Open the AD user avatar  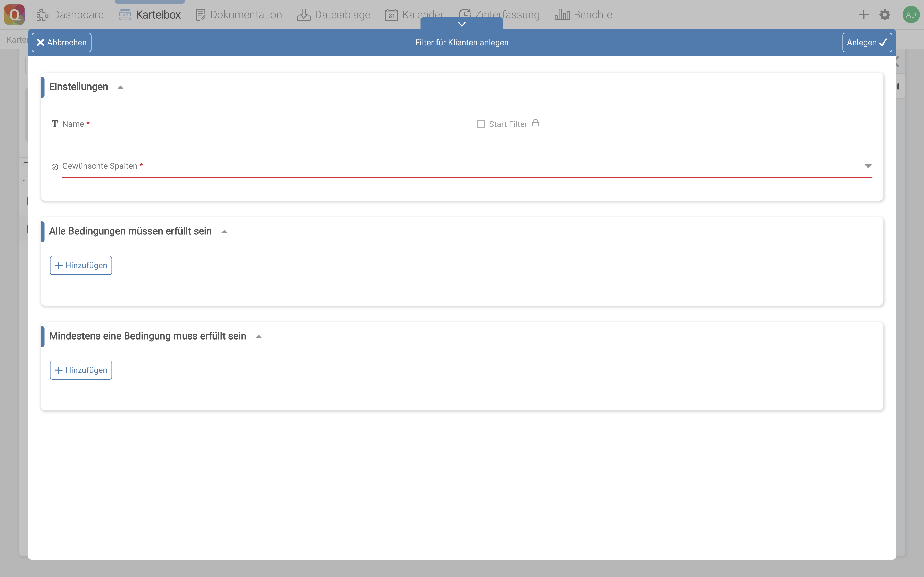tap(911, 14)
